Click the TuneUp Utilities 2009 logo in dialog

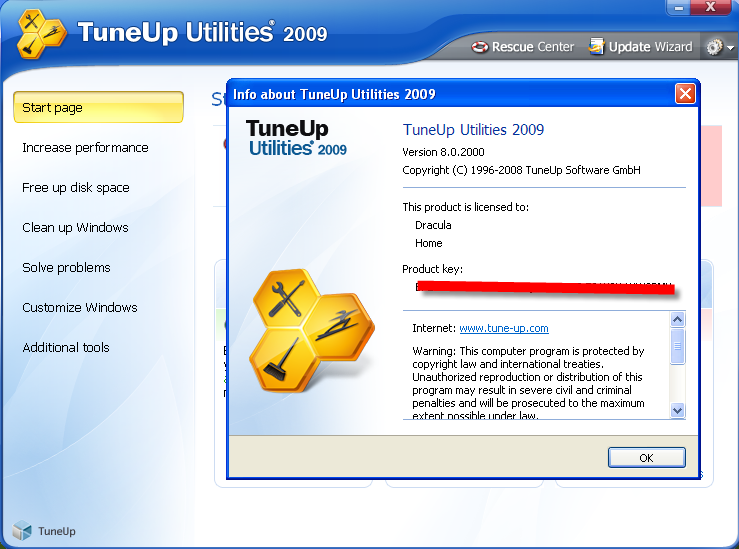pyautogui.click(x=296, y=138)
